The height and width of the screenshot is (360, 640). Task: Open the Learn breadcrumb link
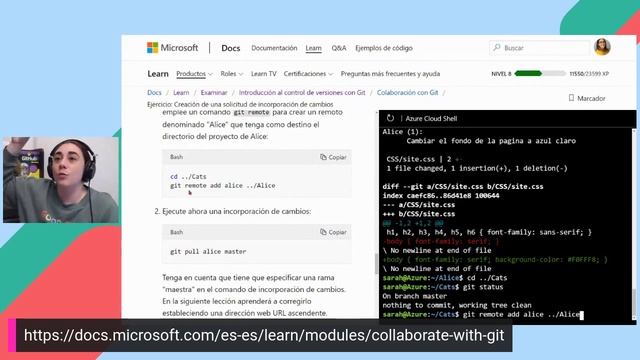click(181, 93)
